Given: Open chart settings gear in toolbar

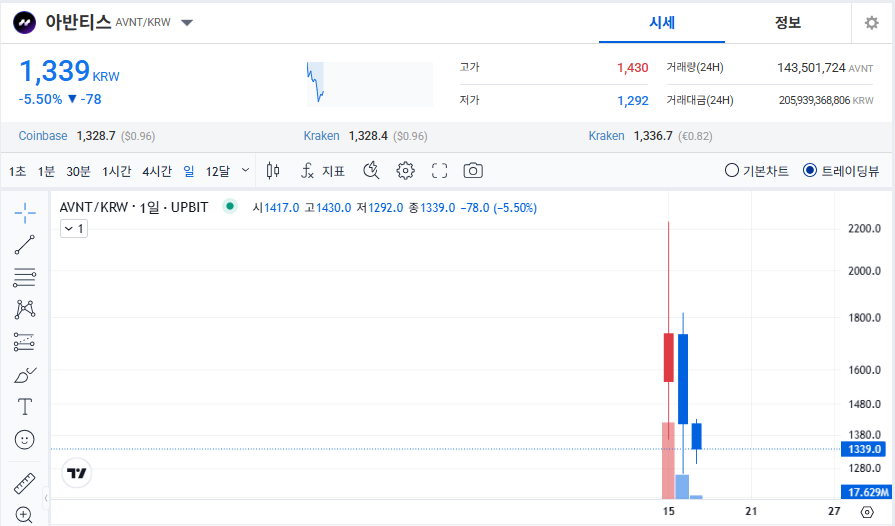Looking at the screenshot, I should point(405,171).
